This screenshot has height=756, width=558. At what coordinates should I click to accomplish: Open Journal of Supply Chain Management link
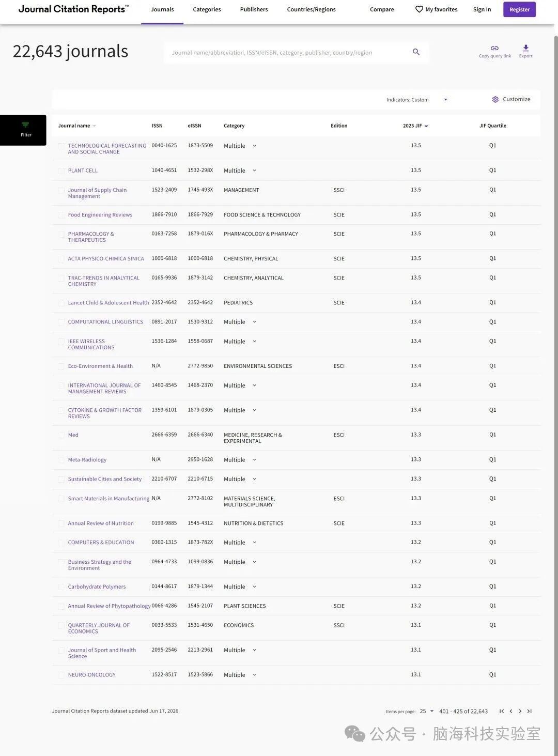coord(97,193)
